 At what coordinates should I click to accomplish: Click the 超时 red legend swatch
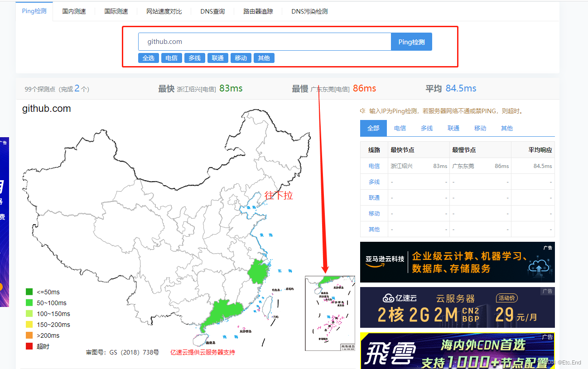point(29,346)
